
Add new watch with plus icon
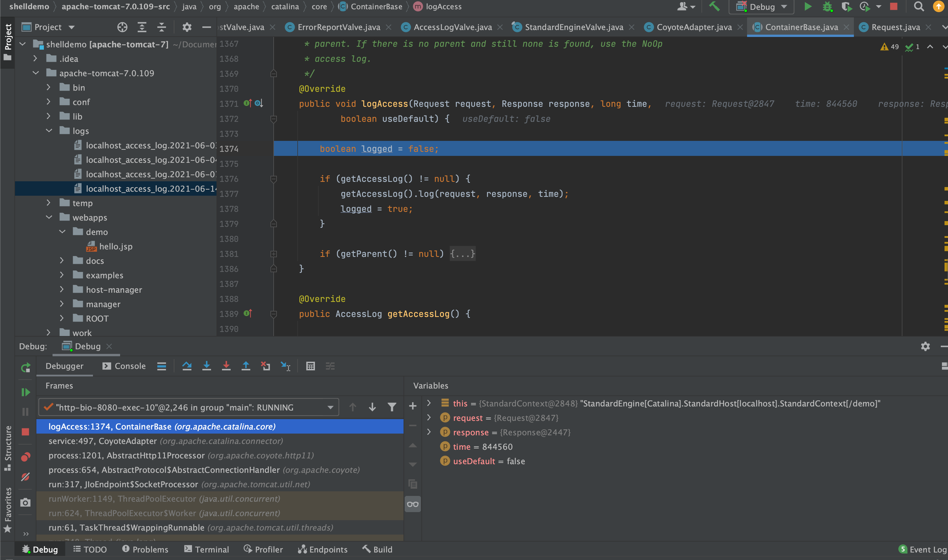coord(413,406)
